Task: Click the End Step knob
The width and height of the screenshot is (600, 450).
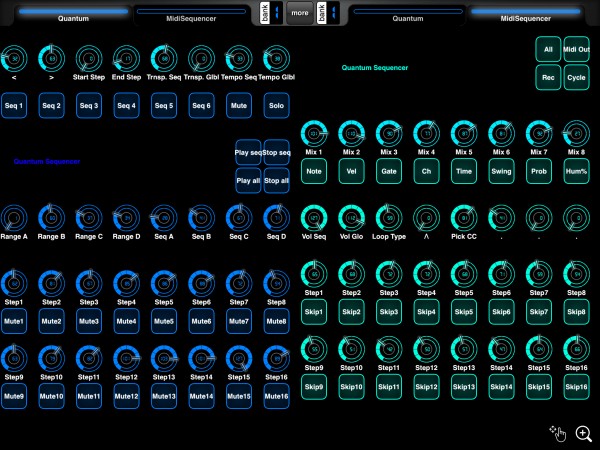Action: [x=126, y=59]
